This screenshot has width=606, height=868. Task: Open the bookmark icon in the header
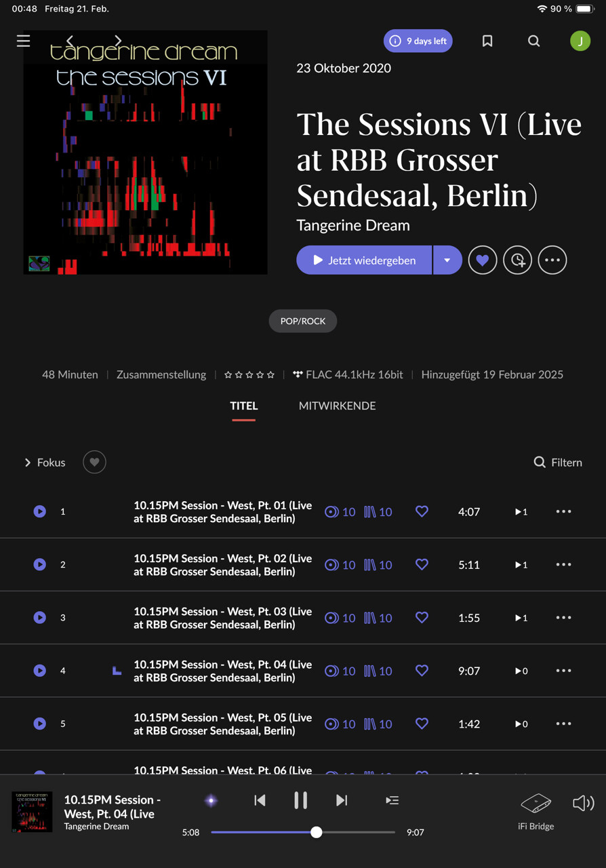[x=487, y=41]
